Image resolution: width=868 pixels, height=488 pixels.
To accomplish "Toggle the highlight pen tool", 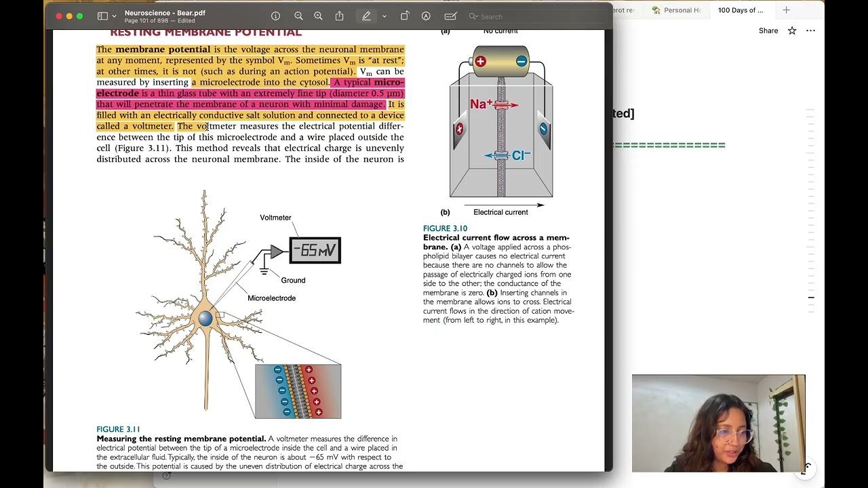I will click(x=366, y=16).
